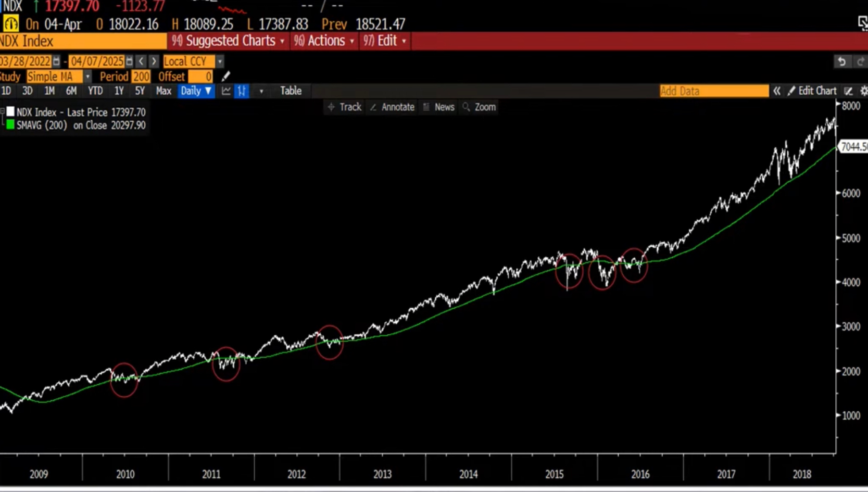Click the Offset field showing 0

200,77
